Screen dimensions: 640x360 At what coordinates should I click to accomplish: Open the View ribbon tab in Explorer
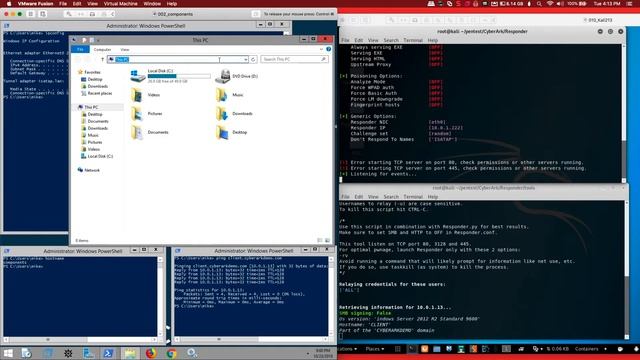(125, 49)
